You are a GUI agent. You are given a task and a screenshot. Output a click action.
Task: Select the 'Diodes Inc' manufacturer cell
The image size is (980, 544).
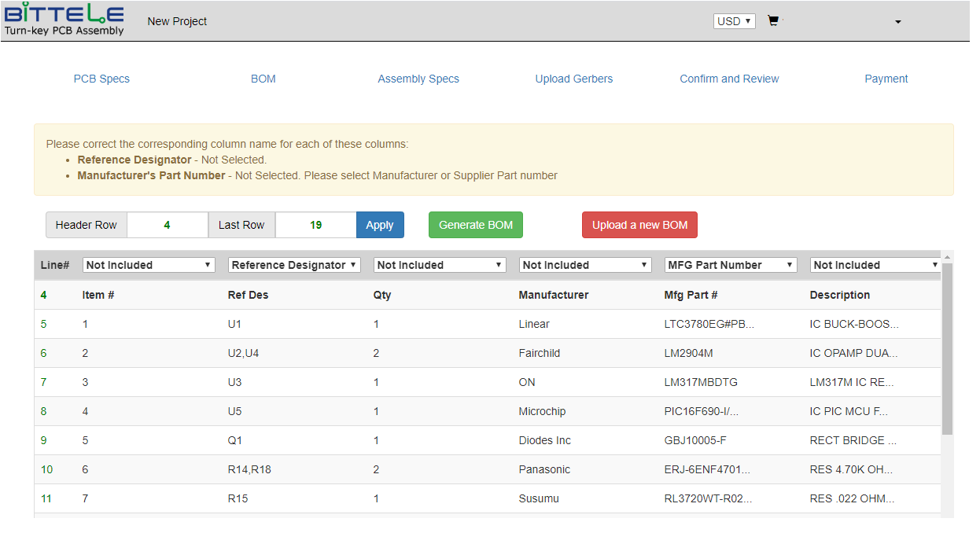(545, 440)
